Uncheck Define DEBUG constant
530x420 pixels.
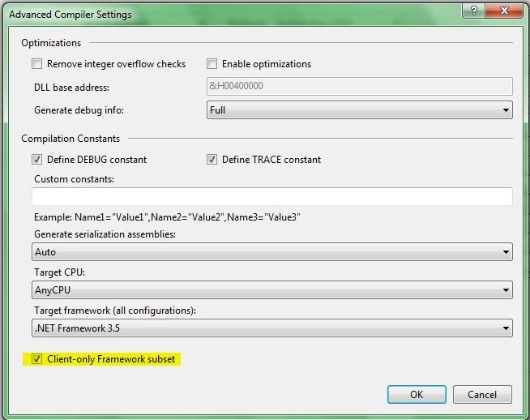(36, 160)
